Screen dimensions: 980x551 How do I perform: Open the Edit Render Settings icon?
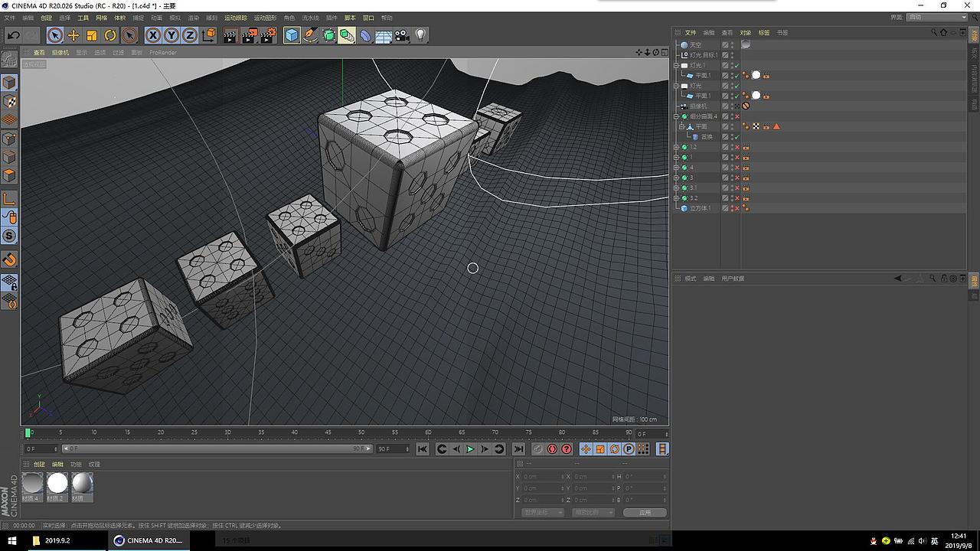click(268, 35)
